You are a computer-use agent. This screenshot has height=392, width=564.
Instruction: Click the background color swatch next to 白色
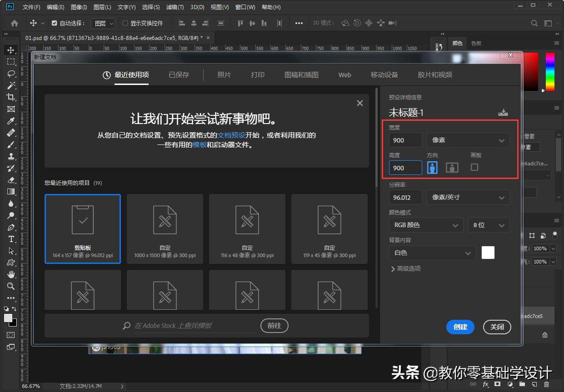click(x=487, y=253)
